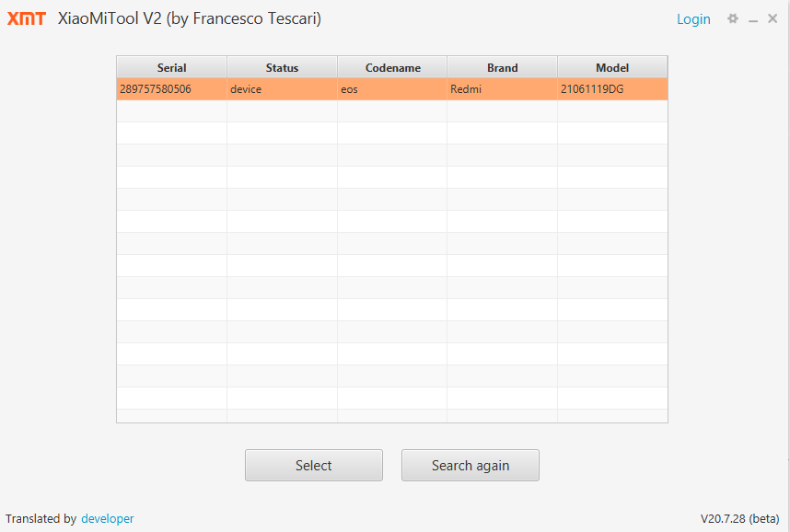The width and height of the screenshot is (790, 532).
Task: Click the developer translator link
Action: (107, 518)
